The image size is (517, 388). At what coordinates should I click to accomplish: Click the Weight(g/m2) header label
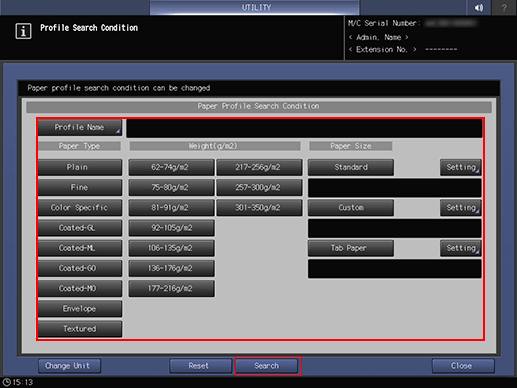(x=215, y=146)
